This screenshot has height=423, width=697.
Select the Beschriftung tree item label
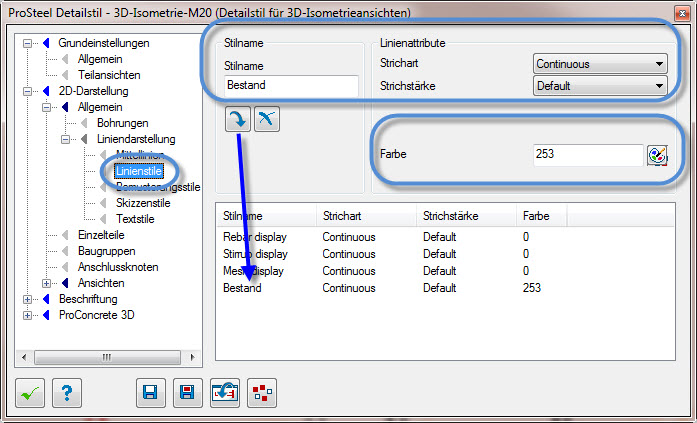(x=88, y=299)
